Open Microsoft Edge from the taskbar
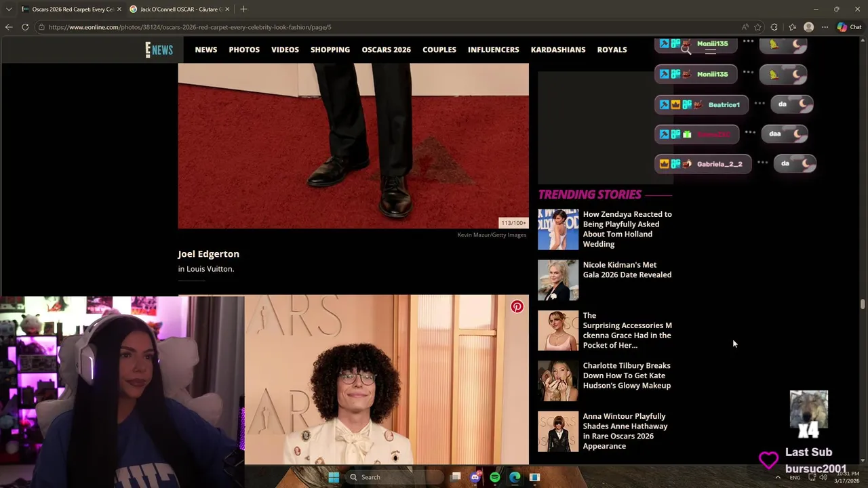 515,477
